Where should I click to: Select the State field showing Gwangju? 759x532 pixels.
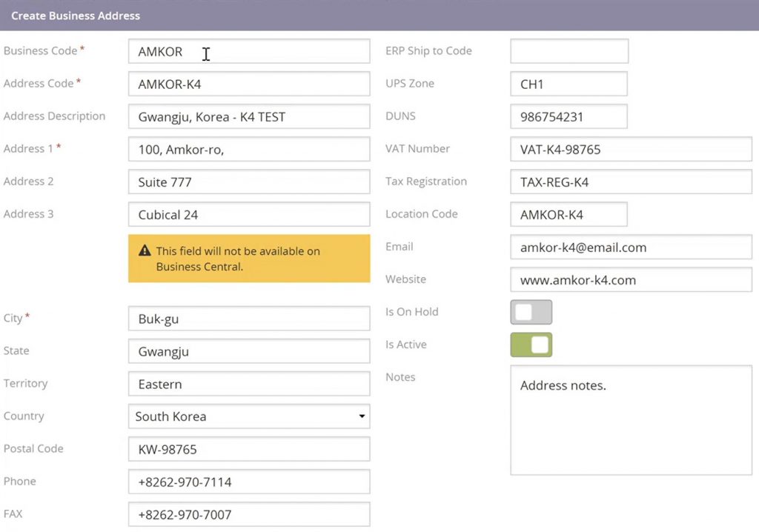(249, 351)
